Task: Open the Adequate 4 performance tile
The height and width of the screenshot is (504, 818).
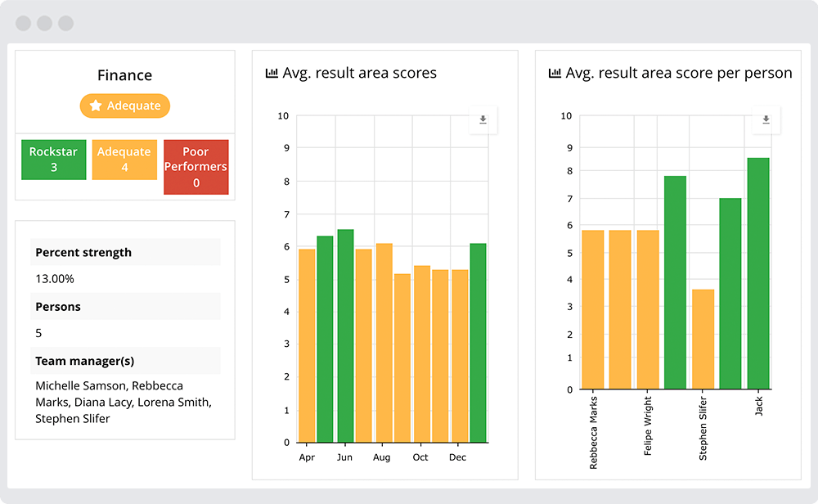Action: 124,160
